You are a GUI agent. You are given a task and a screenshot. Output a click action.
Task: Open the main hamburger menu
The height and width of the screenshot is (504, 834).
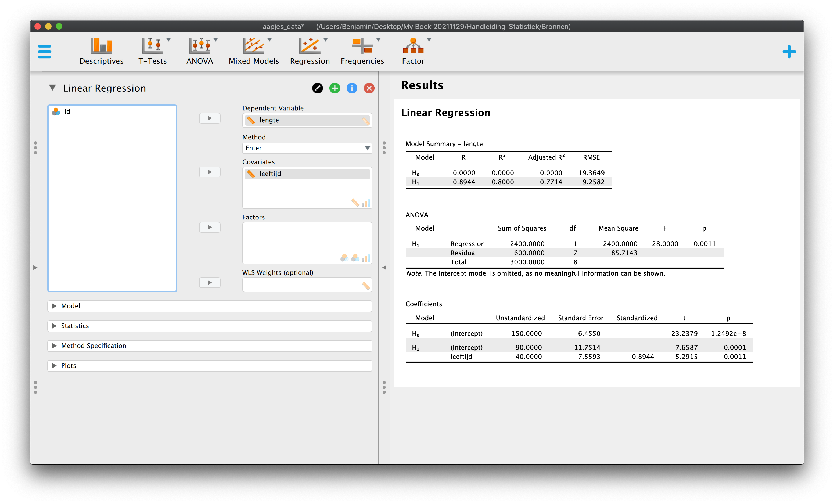[44, 52]
